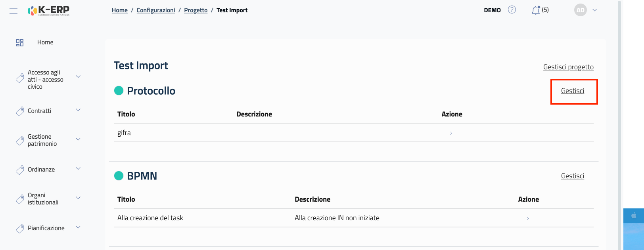The width and height of the screenshot is (644, 250).
Task: Click Gestisci link for BPMN section
Action: (x=572, y=176)
